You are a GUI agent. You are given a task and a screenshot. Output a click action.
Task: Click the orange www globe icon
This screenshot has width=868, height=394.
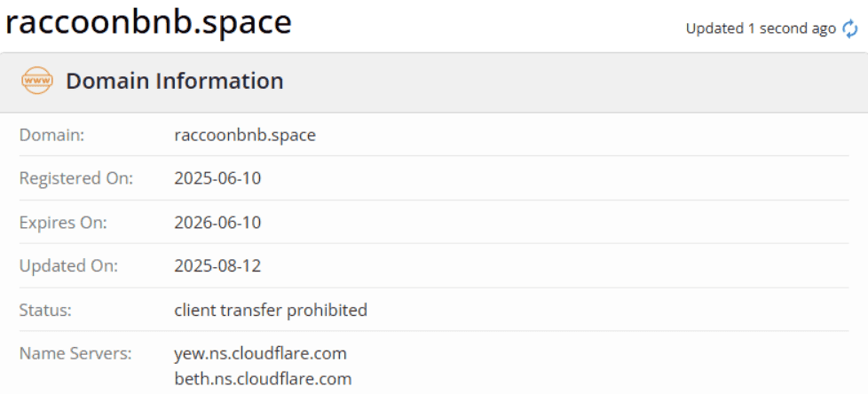38,82
